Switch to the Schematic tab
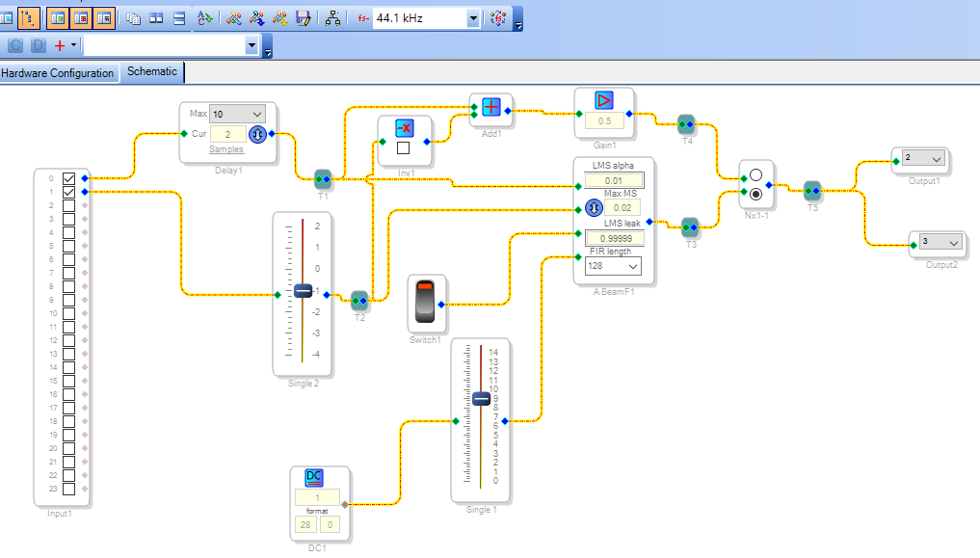The height and width of the screenshot is (558, 980). pos(152,71)
